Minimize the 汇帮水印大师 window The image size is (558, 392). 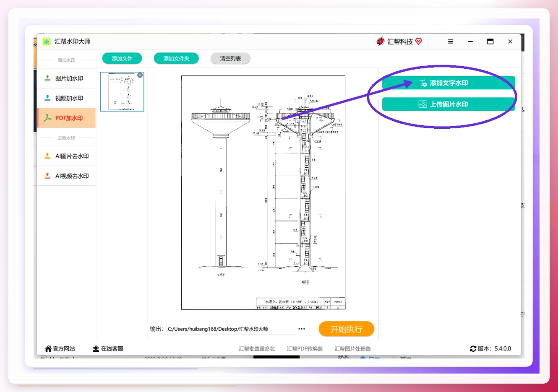tap(470, 42)
